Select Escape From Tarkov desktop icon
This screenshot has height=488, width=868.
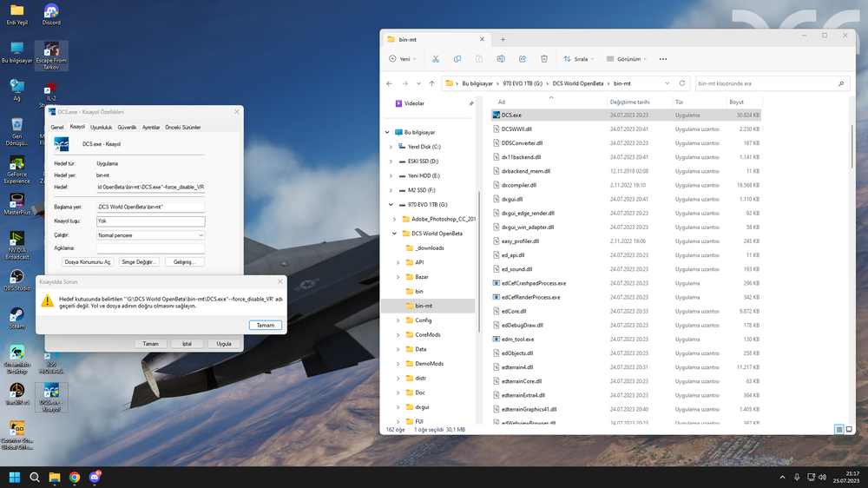tap(51, 56)
